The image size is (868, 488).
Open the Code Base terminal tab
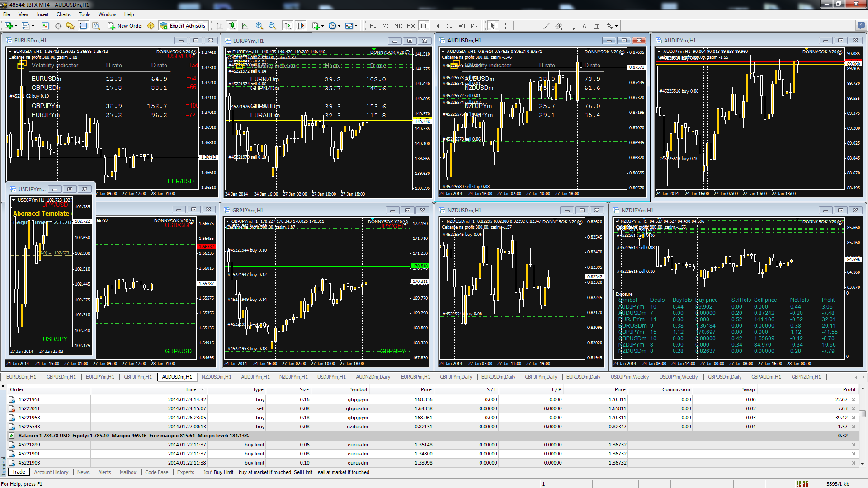156,472
